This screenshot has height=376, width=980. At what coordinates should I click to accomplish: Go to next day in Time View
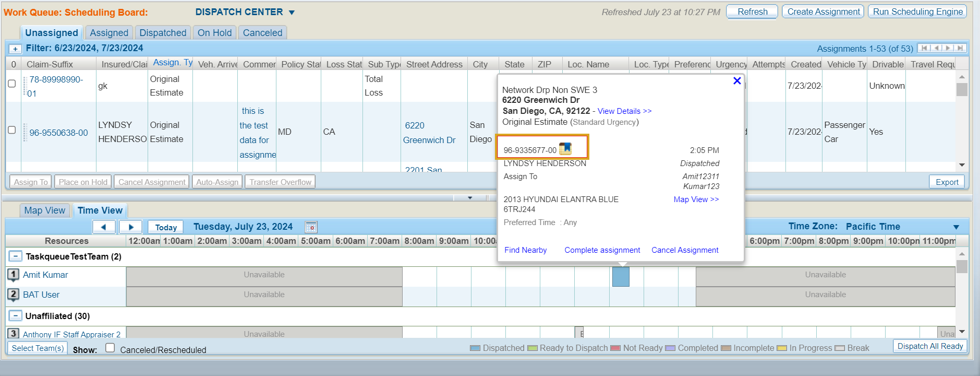(131, 227)
